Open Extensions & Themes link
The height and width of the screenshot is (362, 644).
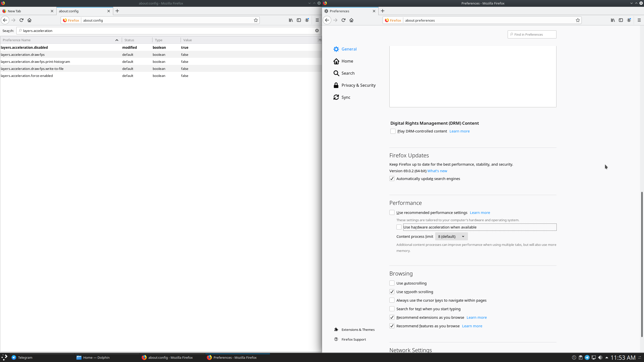point(358,330)
